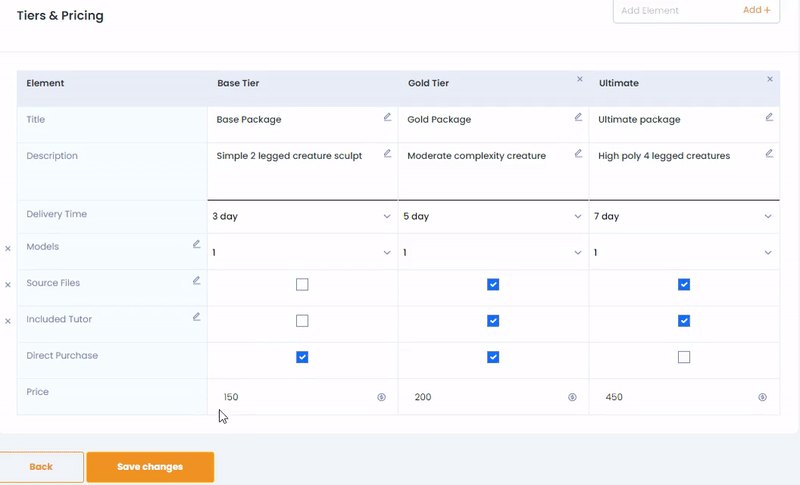Open the 7 day delivery time dropdown

[x=684, y=216]
